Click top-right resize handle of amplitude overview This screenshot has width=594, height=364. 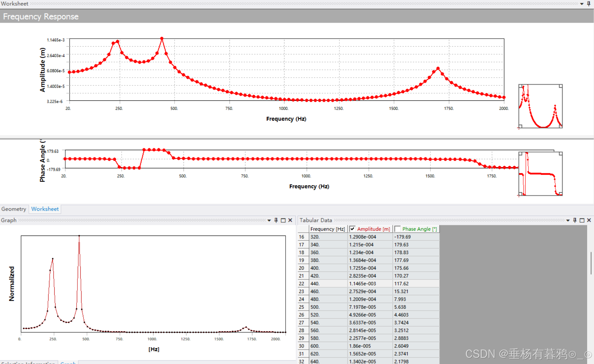coord(560,86)
